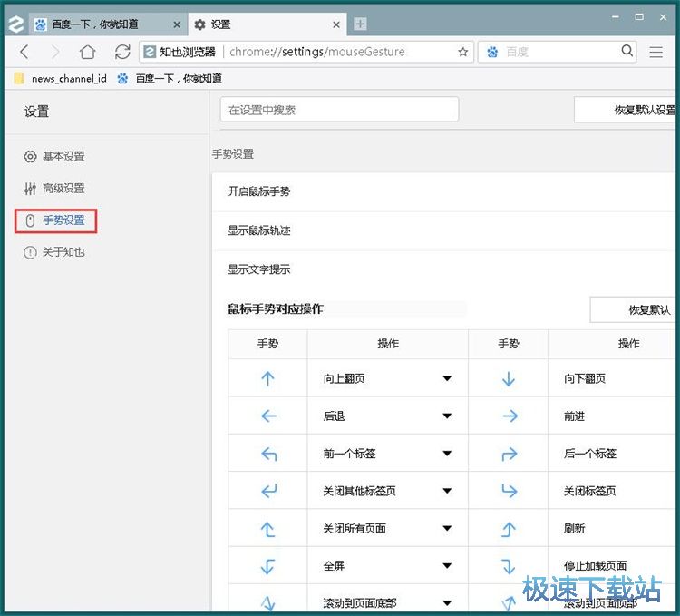Expand the 前一个标签 dropdown

coord(447,454)
